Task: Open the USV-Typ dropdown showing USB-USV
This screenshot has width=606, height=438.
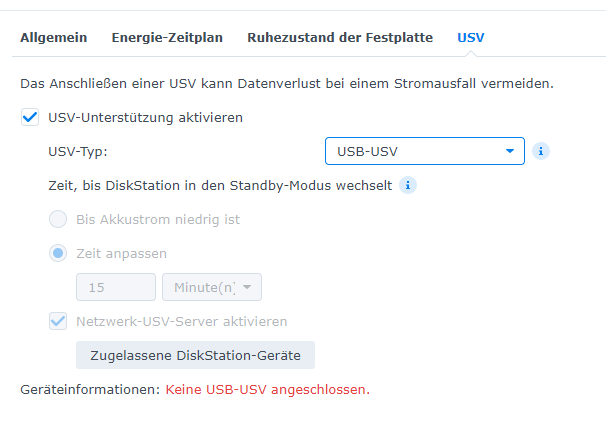Action: [x=425, y=151]
